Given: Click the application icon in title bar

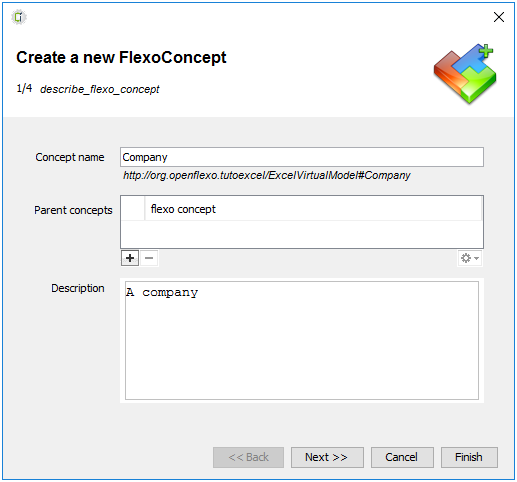Looking at the screenshot, I should 19,17.
